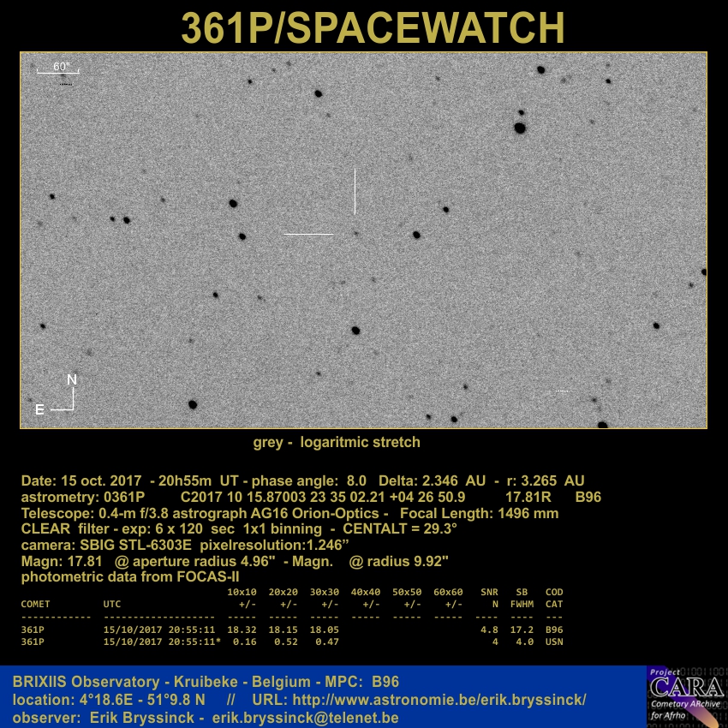The image size is (728, 728).
Task: Click the "grey - logaritmic stretch" caption
Action: 337,443
